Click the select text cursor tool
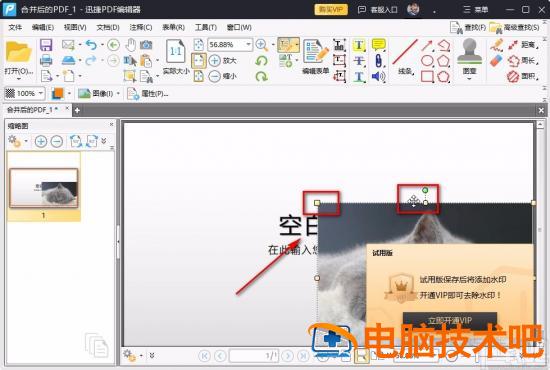Viewport: 550px width, 370px height. [x=130, y=61]
